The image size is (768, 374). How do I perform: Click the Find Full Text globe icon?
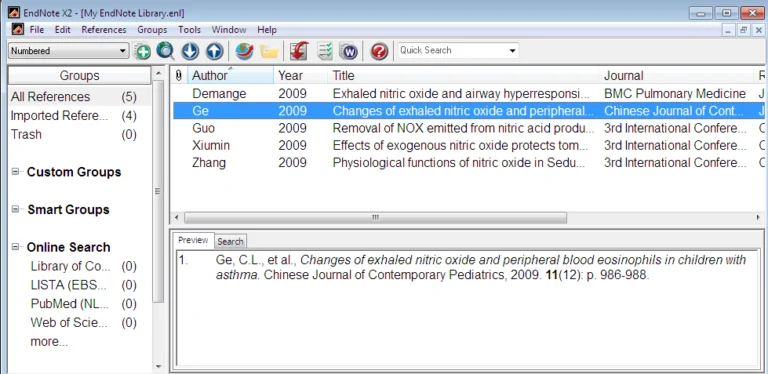(x=244, y=51)
